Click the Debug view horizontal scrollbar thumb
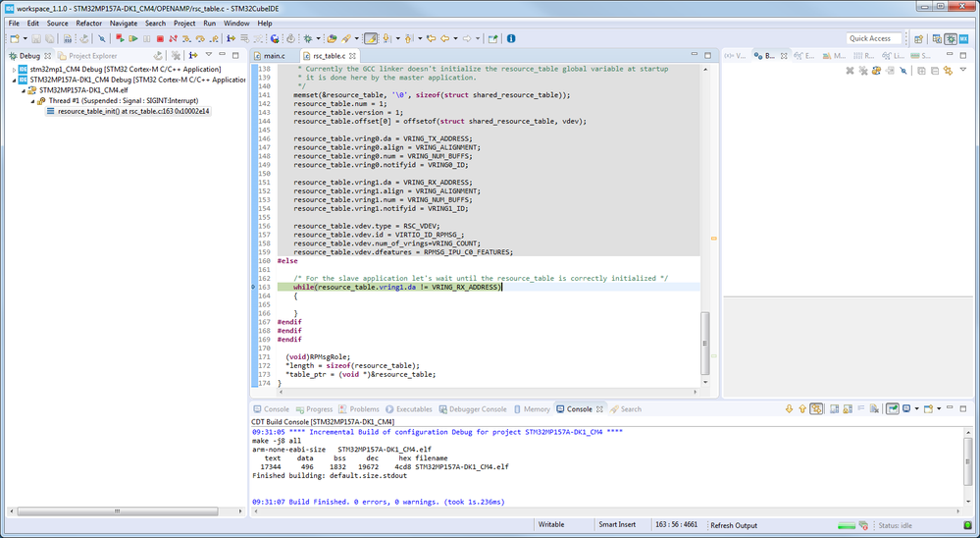 point(118,511)
